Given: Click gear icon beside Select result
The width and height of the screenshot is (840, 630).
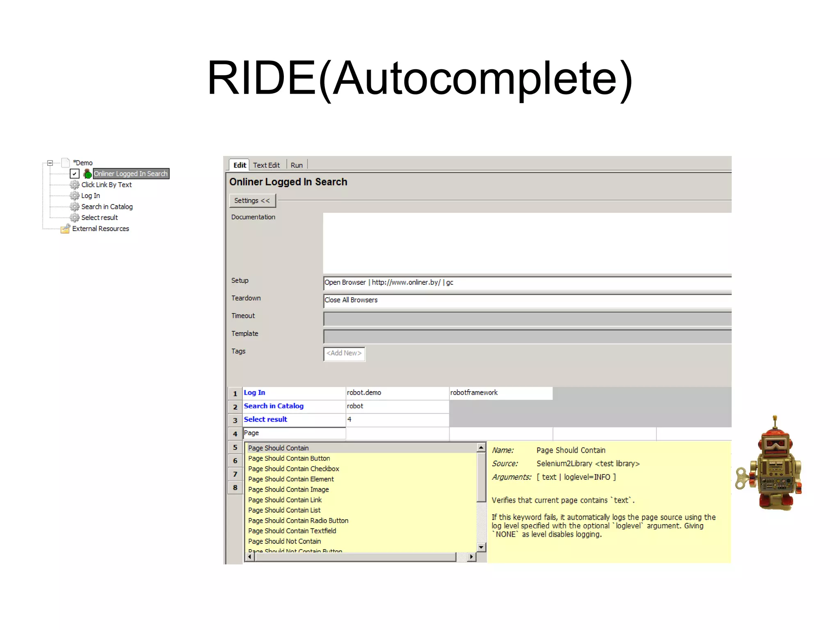Looking at the screenshot, I should pos(74,218).
